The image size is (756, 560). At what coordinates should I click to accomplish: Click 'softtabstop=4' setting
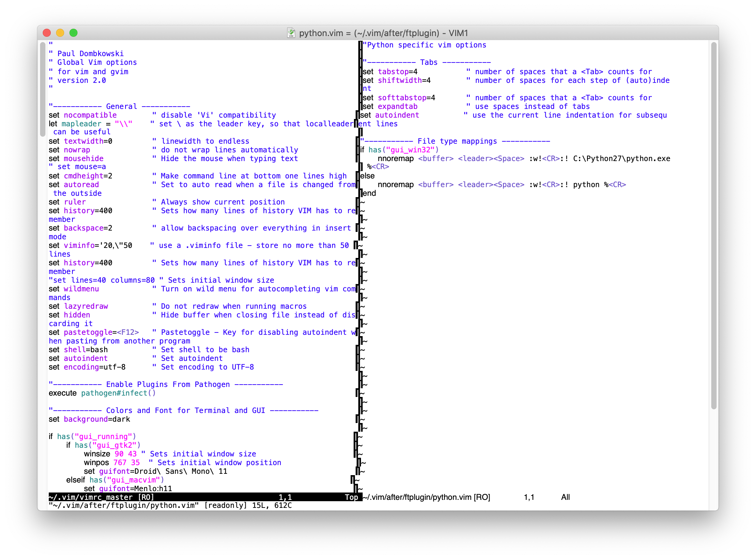click(407, 98)
